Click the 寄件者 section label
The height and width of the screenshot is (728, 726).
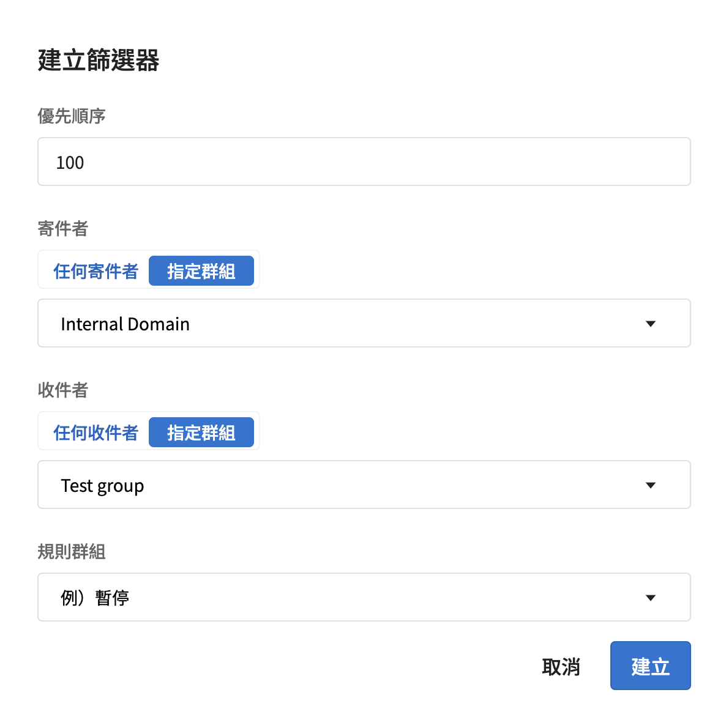click(62, 228)
